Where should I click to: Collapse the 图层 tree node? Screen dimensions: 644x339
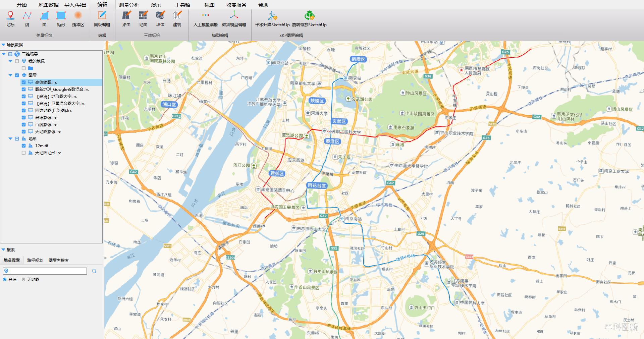pyautogui.click(x=10, y=75)
